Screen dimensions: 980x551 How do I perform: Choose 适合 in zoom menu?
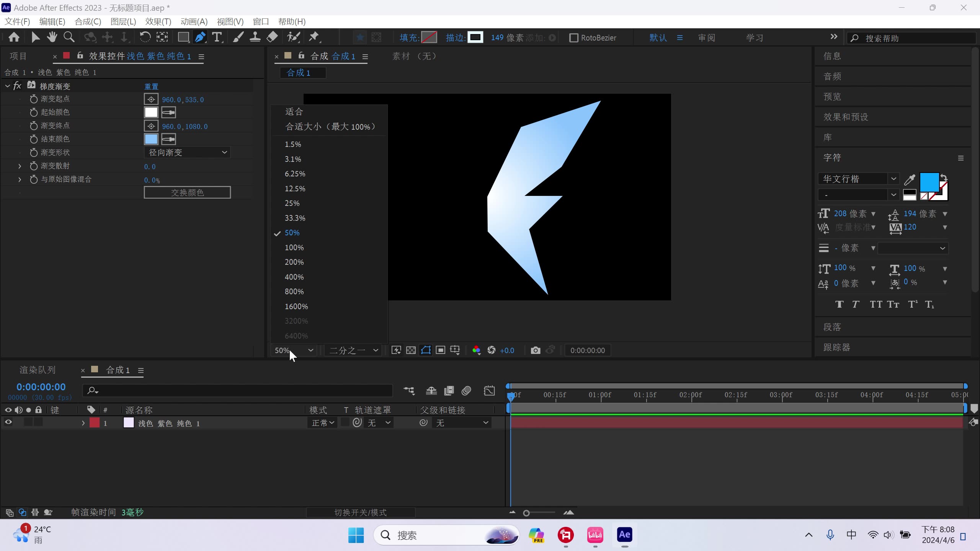pyautogui.click(x=294, y=112)
